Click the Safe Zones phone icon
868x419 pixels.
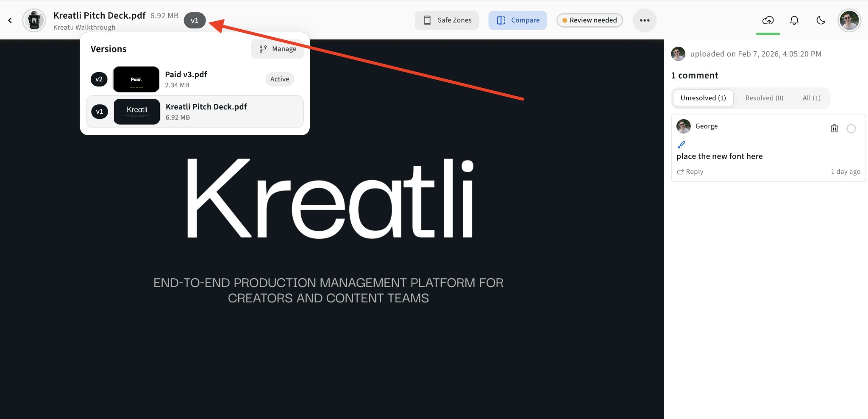pos(426,20)
